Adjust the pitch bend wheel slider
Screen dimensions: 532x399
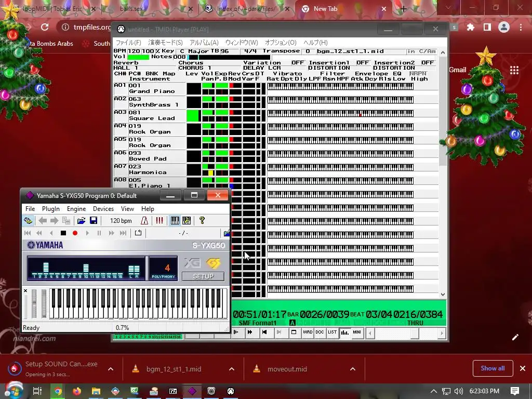pos(34,303)
